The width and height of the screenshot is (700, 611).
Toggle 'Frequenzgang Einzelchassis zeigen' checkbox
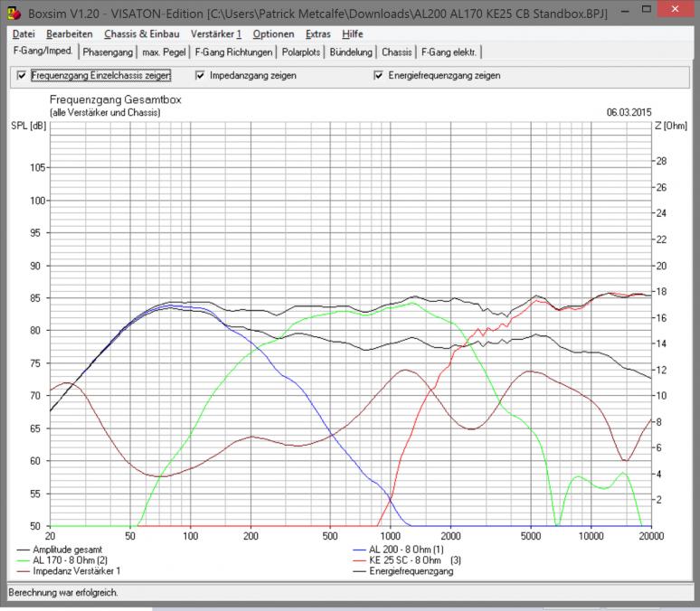point(22,76)
